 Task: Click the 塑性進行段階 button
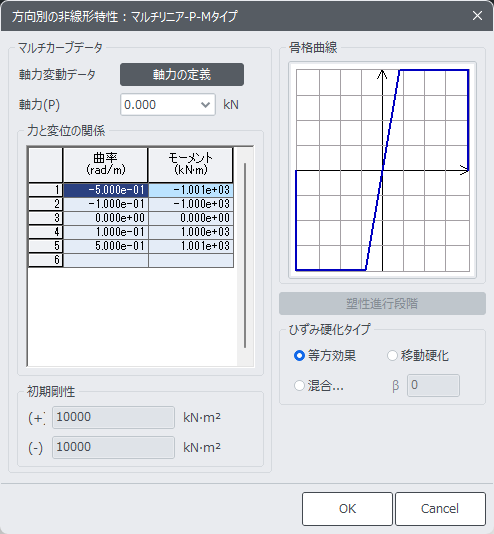pyautogui.click(x=382, y=303)
